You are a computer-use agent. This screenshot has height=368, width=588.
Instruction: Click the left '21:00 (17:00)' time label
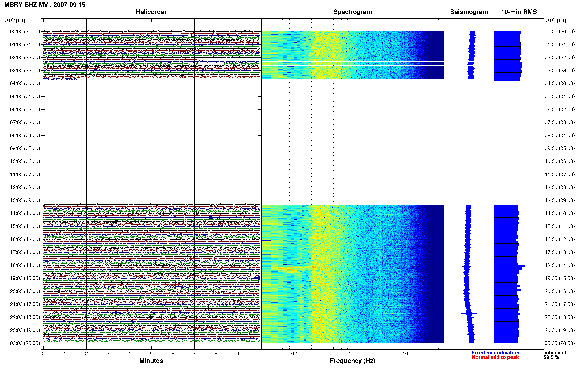25,304
